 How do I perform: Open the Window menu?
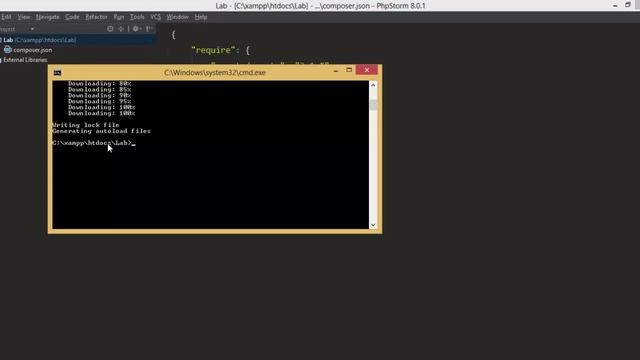(178, 17)
